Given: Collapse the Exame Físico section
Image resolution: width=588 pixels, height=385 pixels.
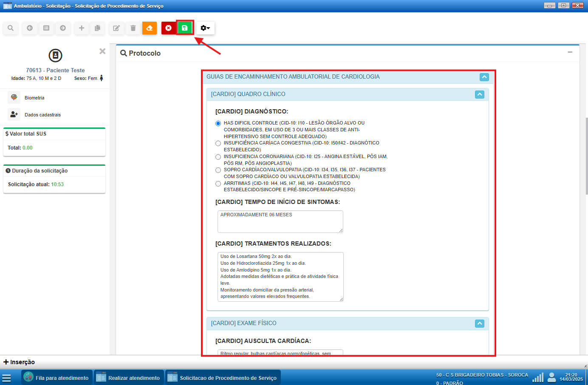Looking at the screenshot, I should coord(479,323).
